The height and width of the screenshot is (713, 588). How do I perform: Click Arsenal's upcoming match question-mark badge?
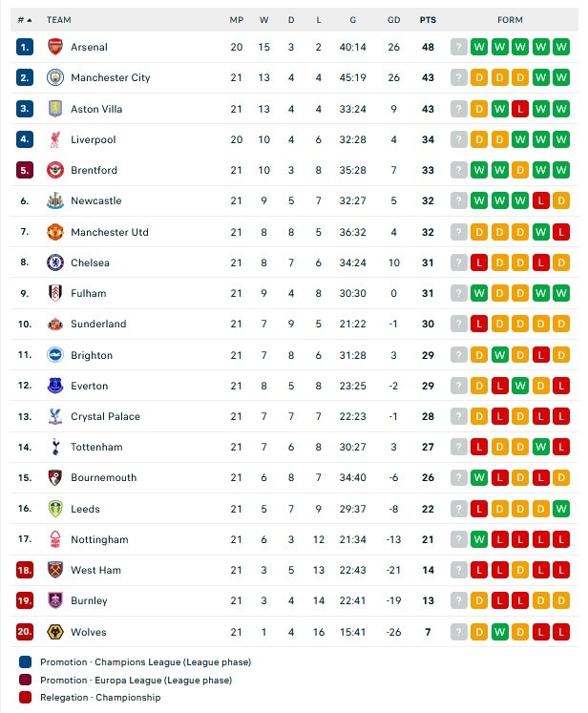(459, 47)
